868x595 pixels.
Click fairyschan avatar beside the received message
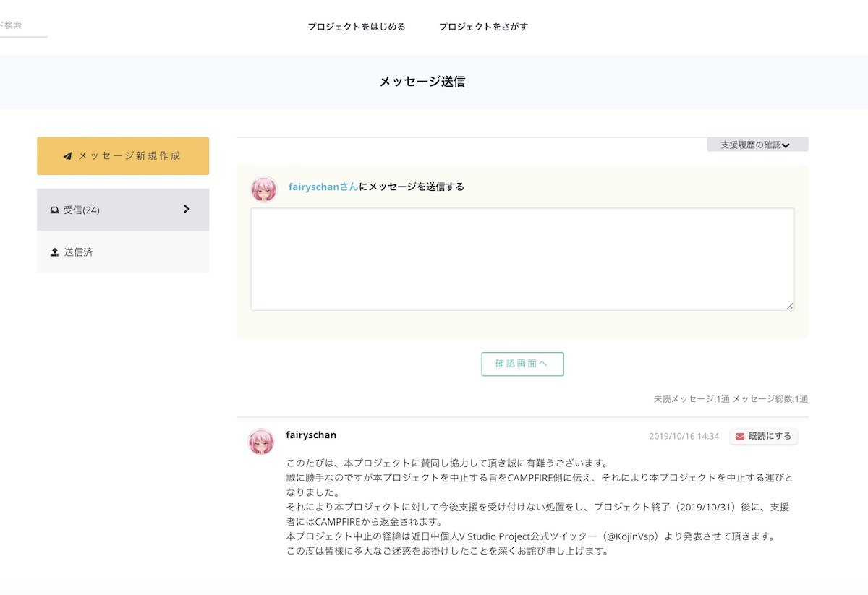click(x=261, y=442)
